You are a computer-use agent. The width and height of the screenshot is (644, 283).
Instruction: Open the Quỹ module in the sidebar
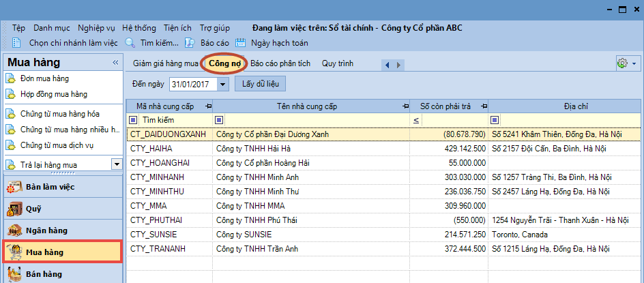[63, 209]
